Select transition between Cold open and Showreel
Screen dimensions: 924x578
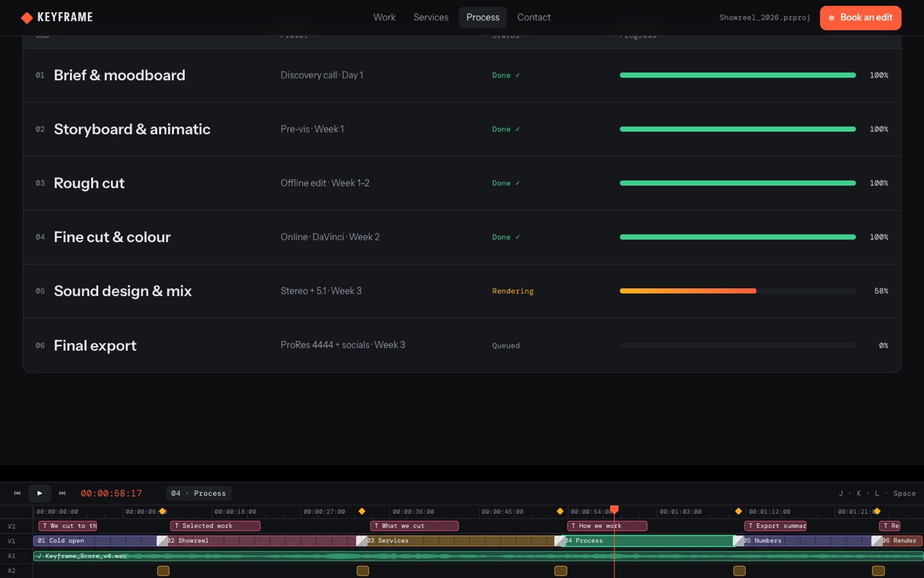click(x=162, y=540)
